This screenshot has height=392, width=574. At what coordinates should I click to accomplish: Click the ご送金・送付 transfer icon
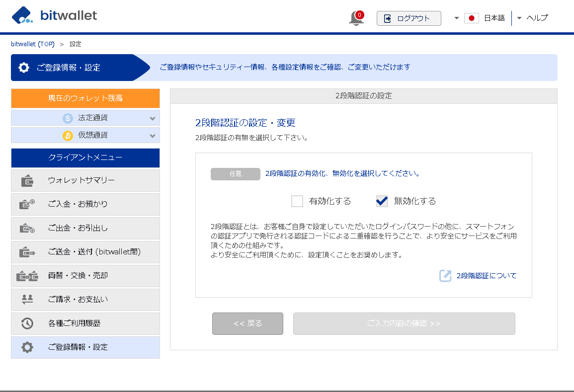pyautogui.click(x=27, y=252)
